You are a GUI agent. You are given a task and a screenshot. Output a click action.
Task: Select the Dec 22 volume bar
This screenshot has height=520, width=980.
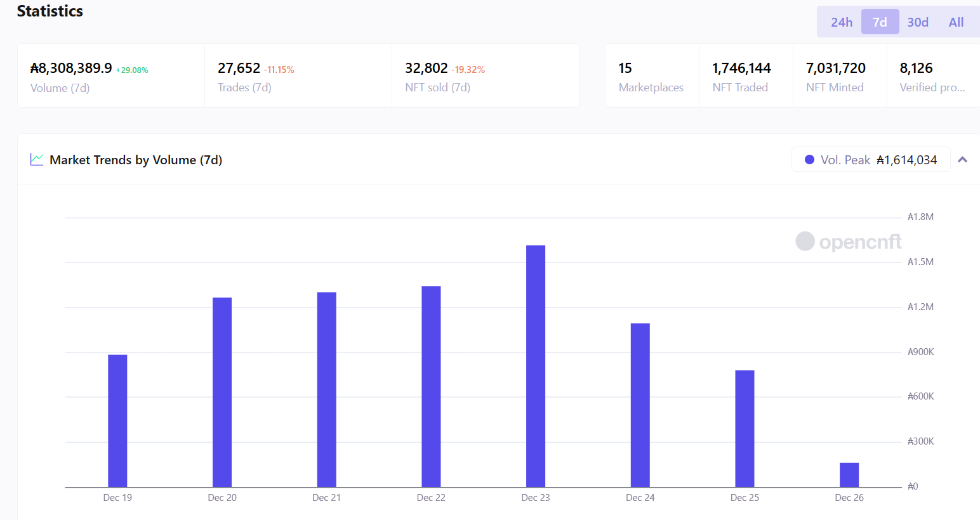431,387
